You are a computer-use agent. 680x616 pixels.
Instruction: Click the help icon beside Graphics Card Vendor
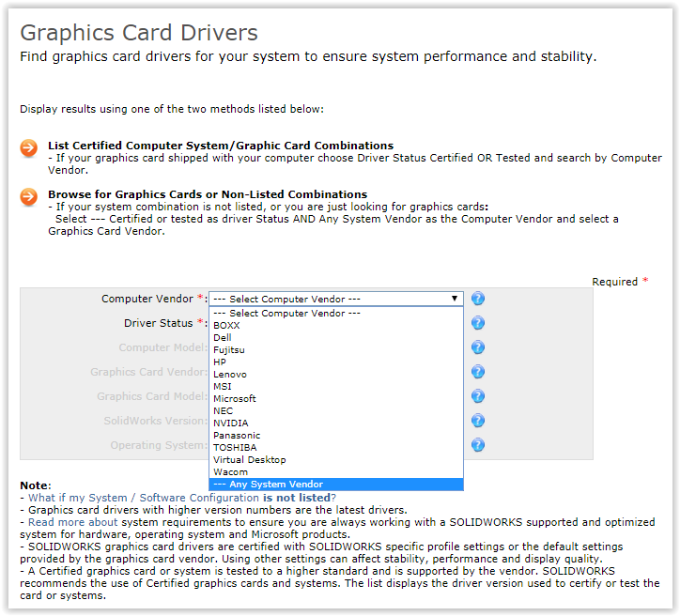click(x=478, y=372)
